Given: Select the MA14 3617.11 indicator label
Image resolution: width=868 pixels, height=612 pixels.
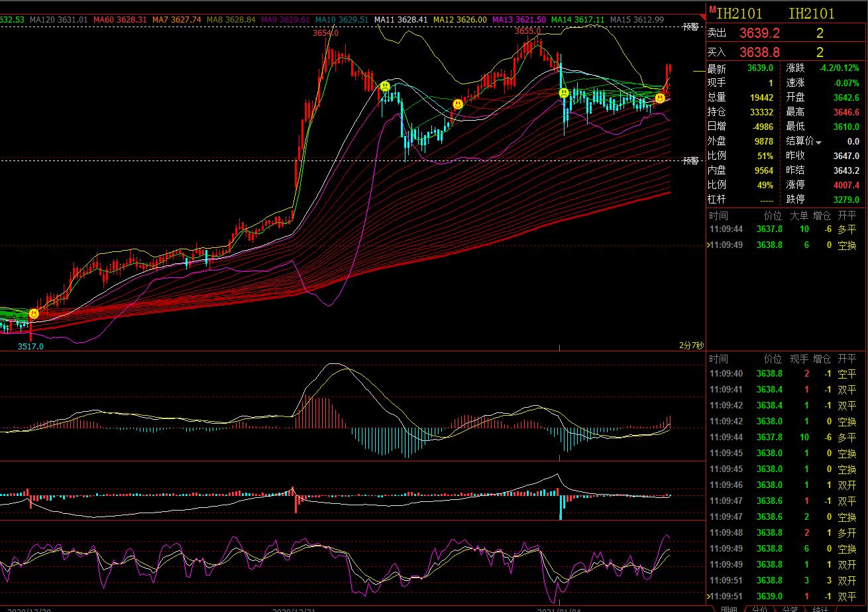Looking at the screenshot, I should [578, 20].
